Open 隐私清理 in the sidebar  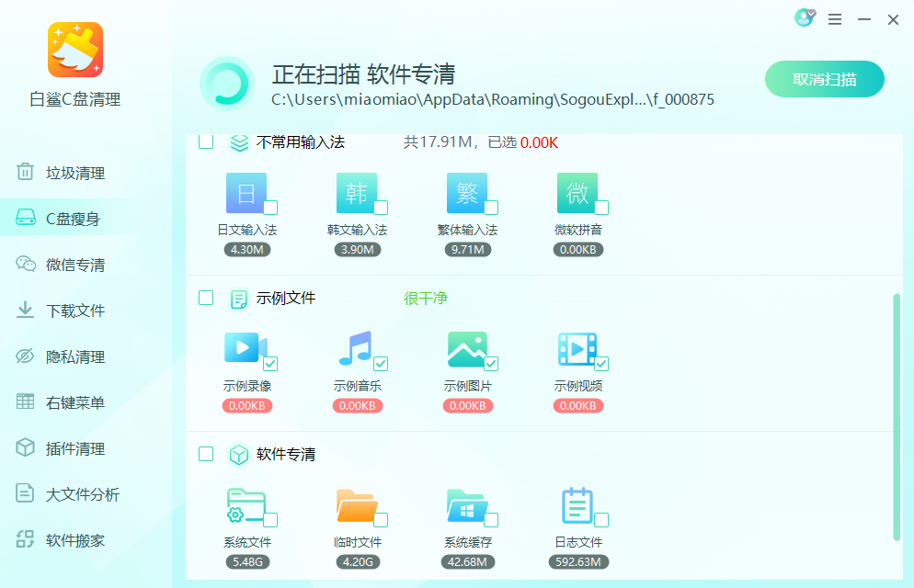coord(62,356)
